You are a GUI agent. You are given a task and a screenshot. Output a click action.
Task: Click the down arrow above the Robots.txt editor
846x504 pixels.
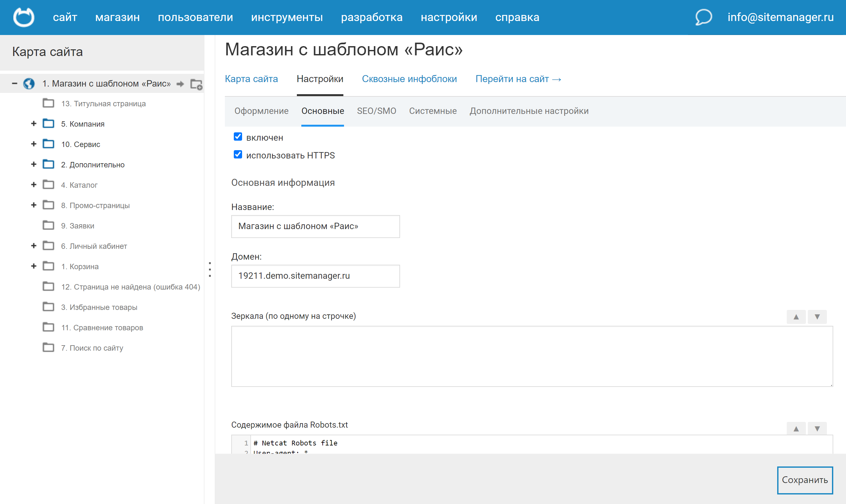[817, 429]
